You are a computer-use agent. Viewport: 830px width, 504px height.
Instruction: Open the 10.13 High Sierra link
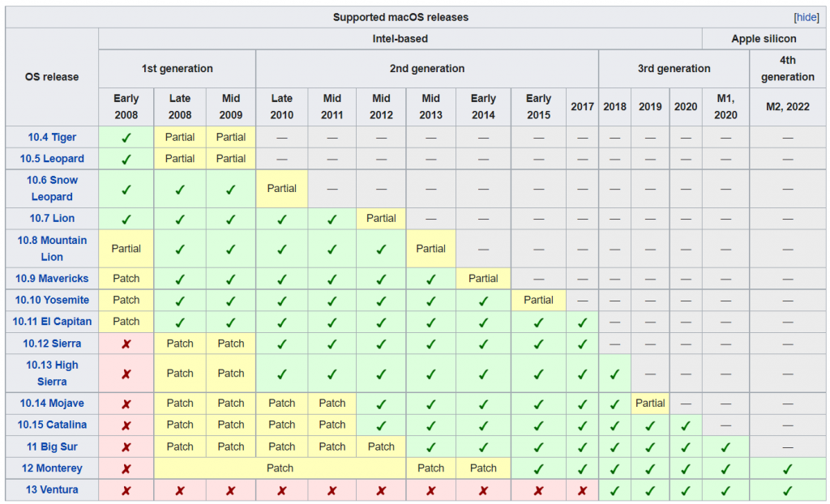(x=52, y=374)
